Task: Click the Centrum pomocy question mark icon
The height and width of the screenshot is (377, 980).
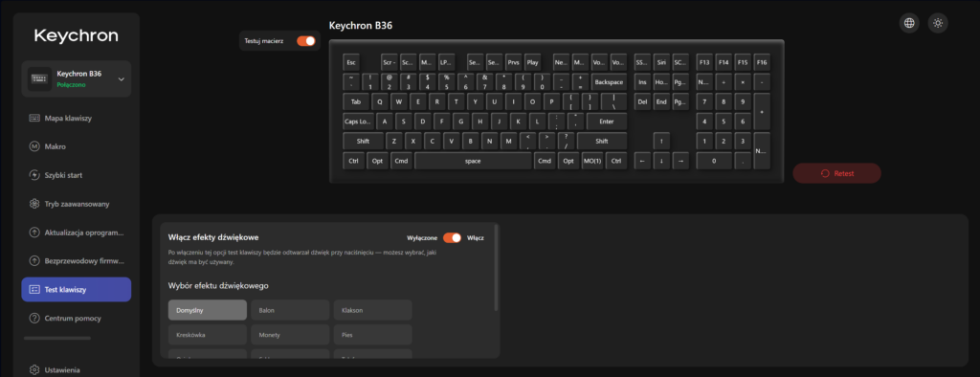Action: [34, 319]
